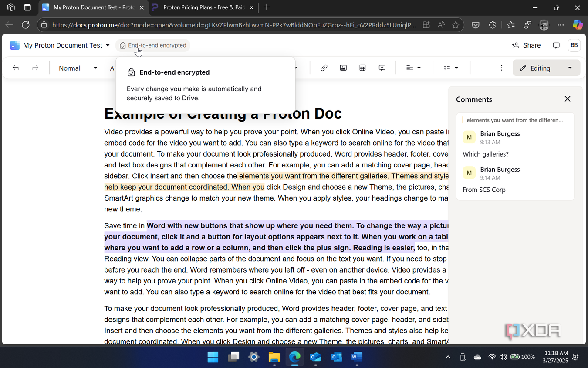Screen dimensions: 588x368
Task: Insert an image from the toolbar
Action: (x=343, y=68)
